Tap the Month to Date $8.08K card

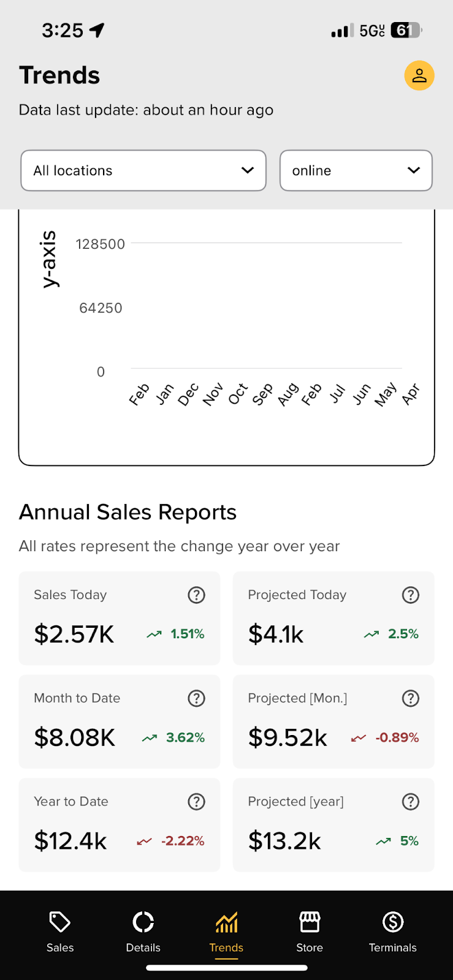click(120, 722)
